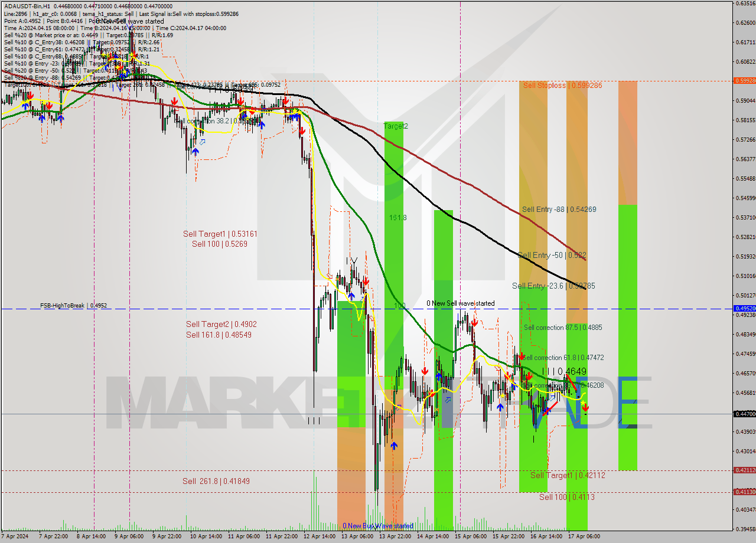Select the 'Sell Target2 | 0.4902' label

point(221,324)
